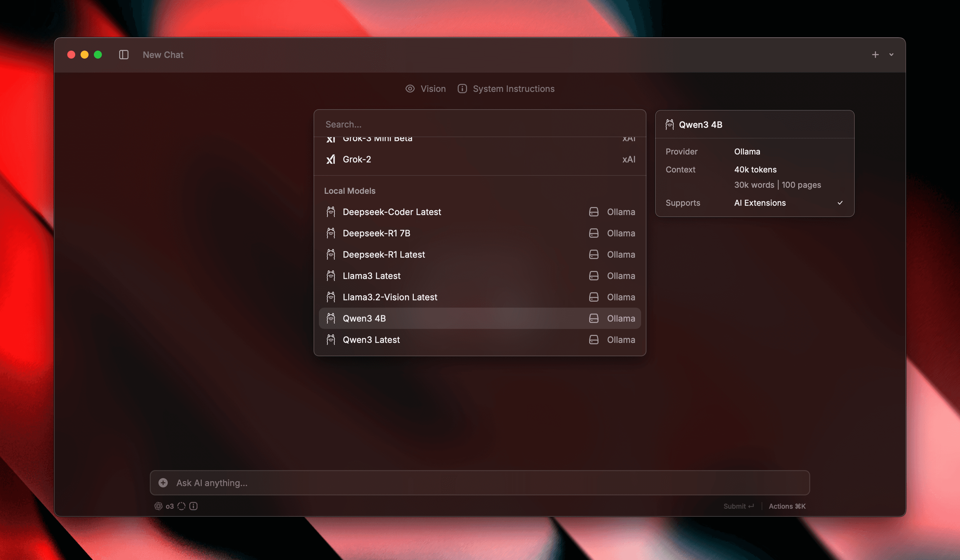Click AI Extensions checkmark in details
Screen dimensions: 960x560
[x=840, y=203]
